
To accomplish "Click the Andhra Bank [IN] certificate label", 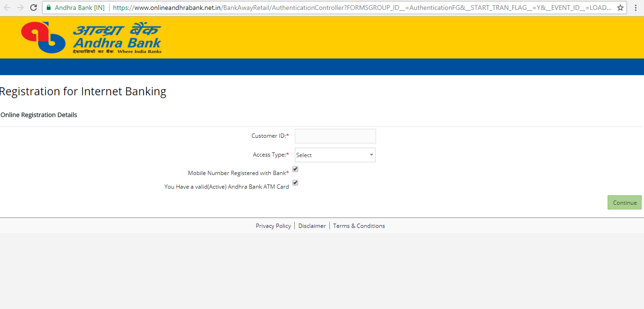I will click(x=80, y=8).
